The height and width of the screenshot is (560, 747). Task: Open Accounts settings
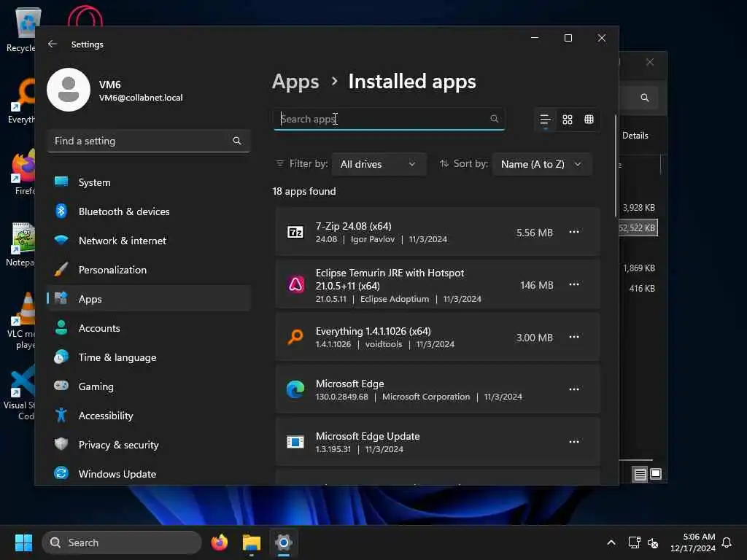point(149,328)
